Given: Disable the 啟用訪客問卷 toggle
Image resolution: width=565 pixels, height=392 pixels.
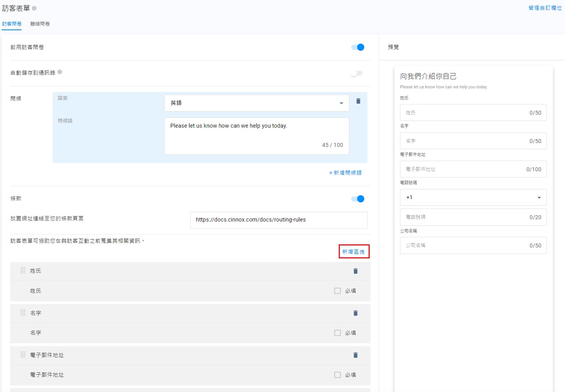Looking at the screenshot, I should pos(358,47).
